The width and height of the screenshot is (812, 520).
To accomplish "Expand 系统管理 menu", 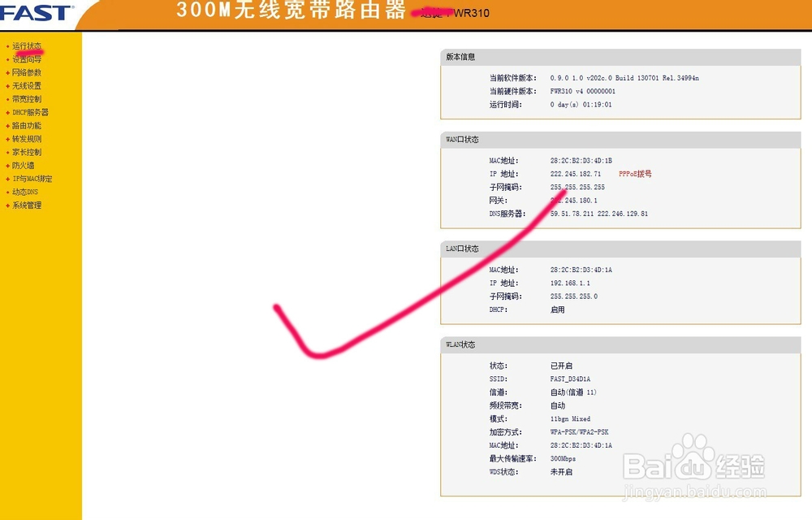I will [x=27, y=206].
